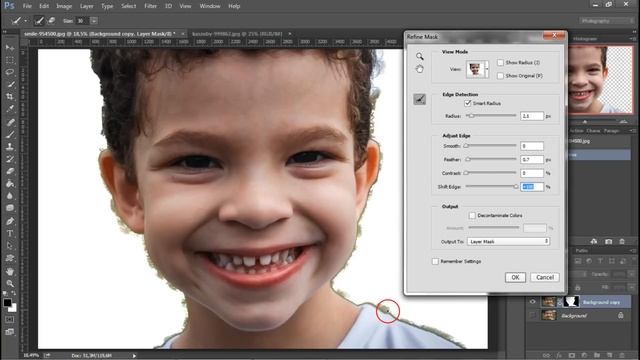This screenshot has width=640, height=360.
Task: Select the Eyedropper tool
Action: point(10,109)
